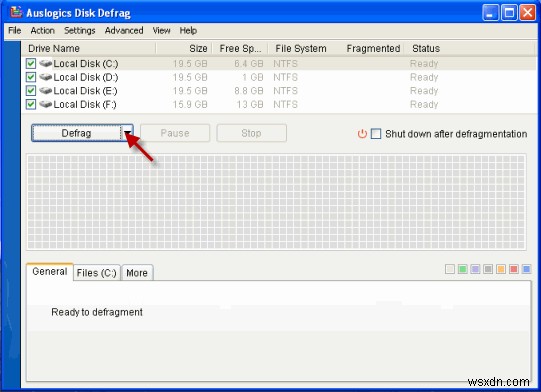The image size is (541, 392).
Task: Uncheck the Local Disk (C:) checkbox
Action: pyautogui.click(x=31, y=63)
